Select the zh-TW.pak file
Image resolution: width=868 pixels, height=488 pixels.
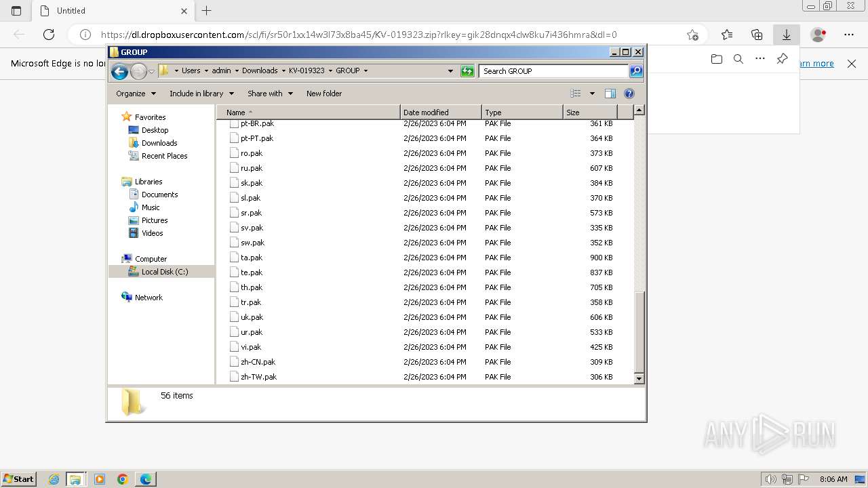[259, 377]
